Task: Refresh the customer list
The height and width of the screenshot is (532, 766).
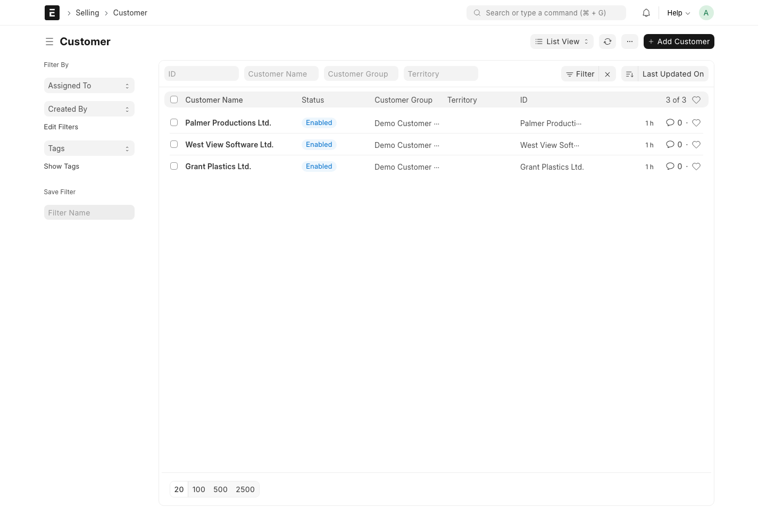Action: pyautogui.click(x=607, y=41)
